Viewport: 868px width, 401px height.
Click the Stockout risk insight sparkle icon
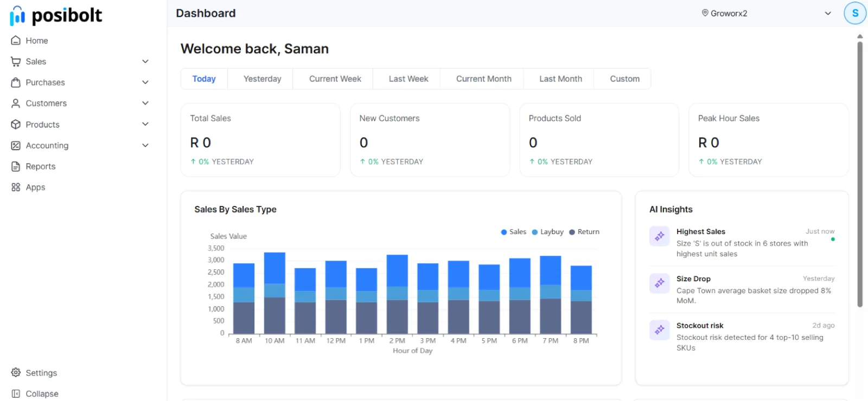[x=660, y=330]
